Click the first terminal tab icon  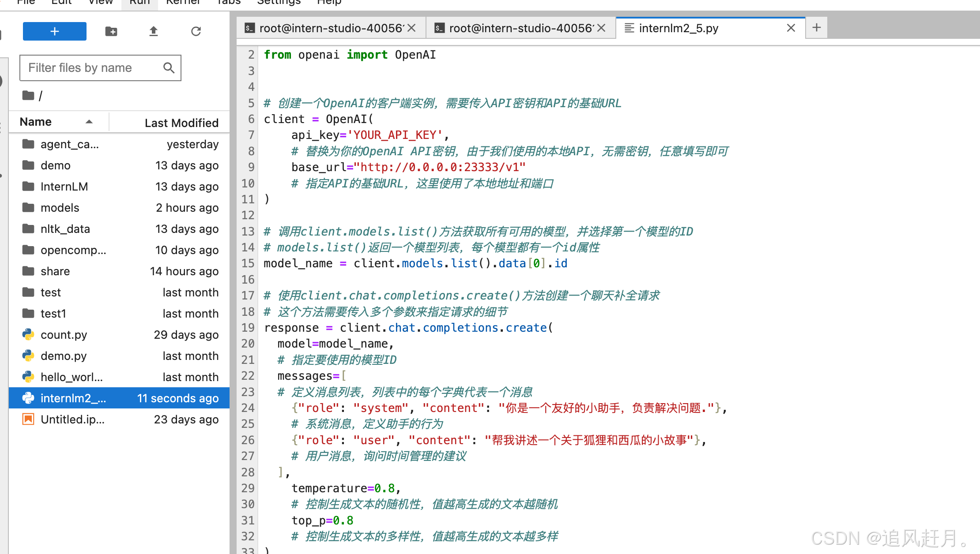(x=249, y=28)
